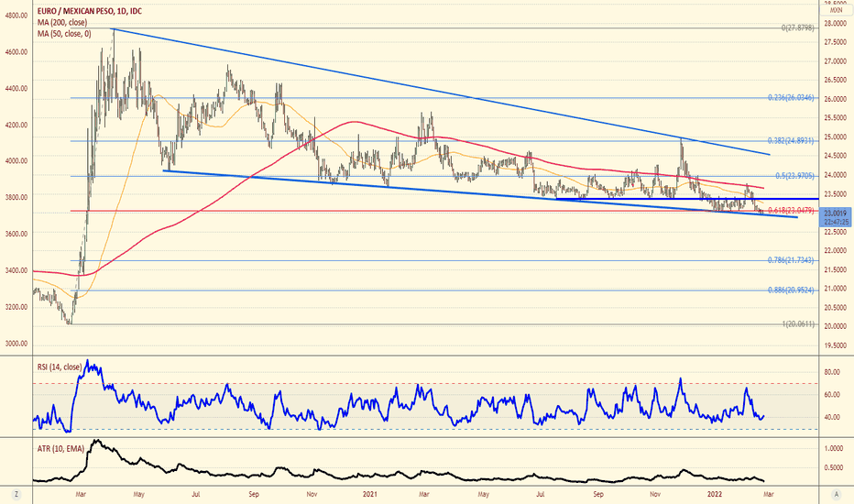Click the 1.0000 ATR scale label

pyautogui.click(x=834, y=448)
